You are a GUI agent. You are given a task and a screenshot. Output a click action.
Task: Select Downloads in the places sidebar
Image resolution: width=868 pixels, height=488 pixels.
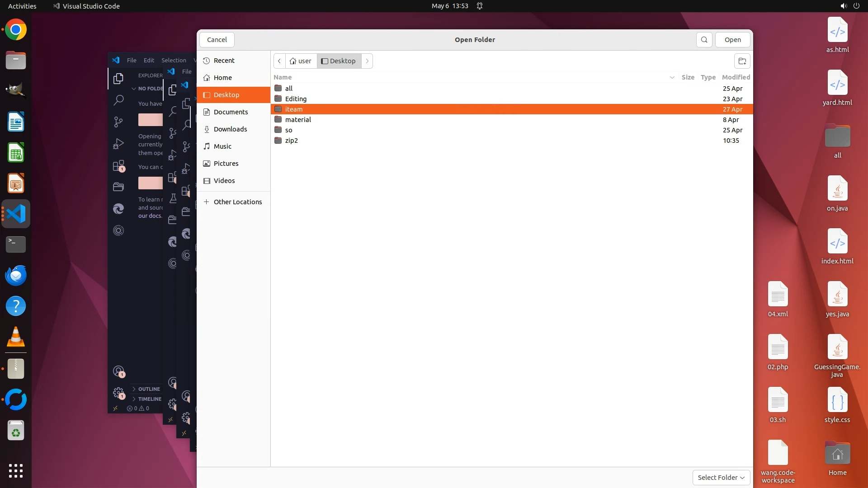tap(230, 129)
